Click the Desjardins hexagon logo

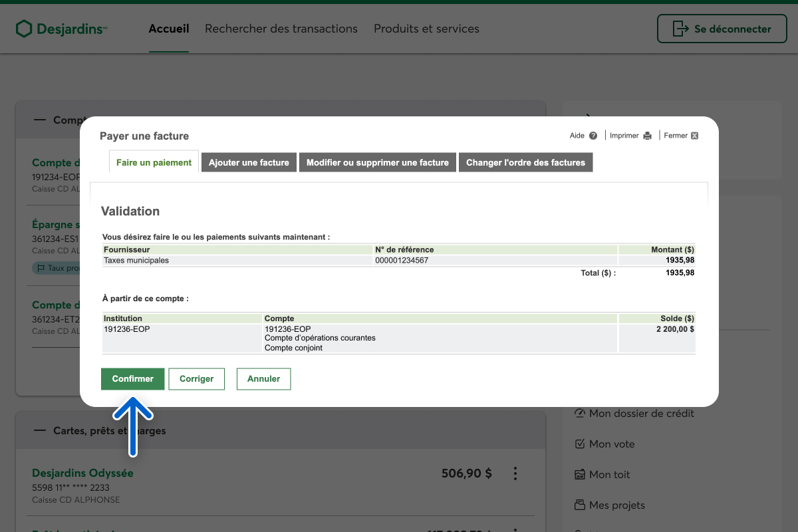tap(24, 29)
